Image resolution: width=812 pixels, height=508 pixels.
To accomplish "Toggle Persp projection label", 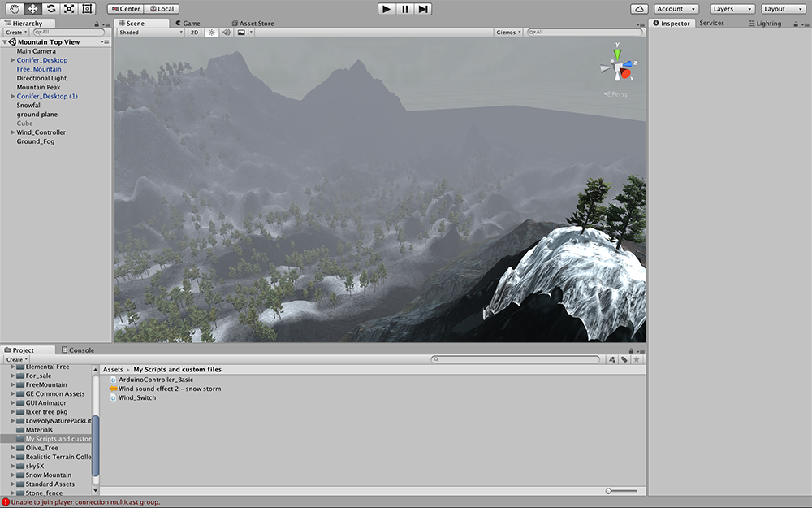I will pos(616,94).
